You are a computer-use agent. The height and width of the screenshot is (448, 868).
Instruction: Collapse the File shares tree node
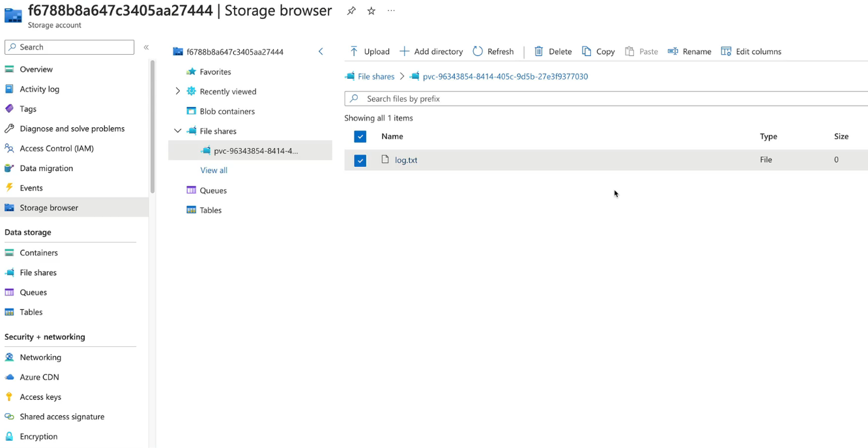pos(178,131)
